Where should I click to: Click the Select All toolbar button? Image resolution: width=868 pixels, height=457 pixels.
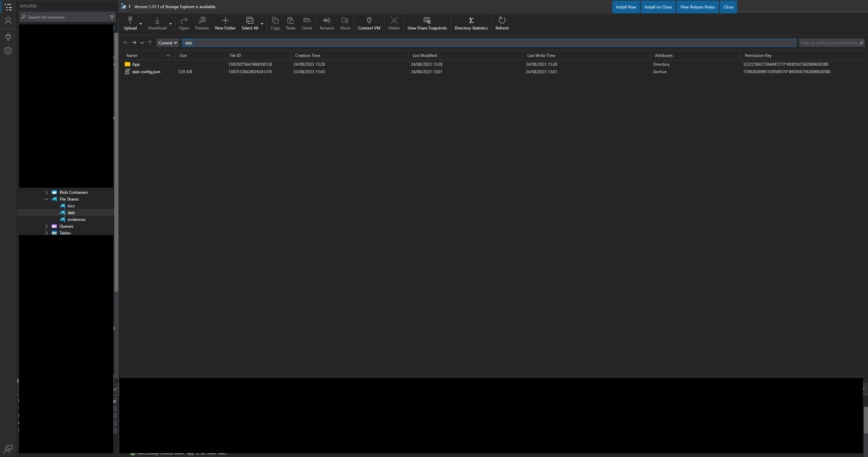click(x=250, y=23)
